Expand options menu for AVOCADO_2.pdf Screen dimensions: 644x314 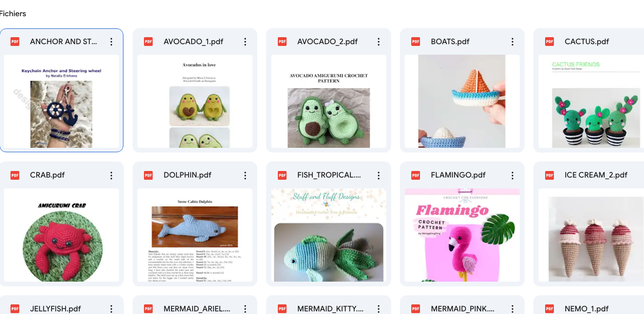378,42
